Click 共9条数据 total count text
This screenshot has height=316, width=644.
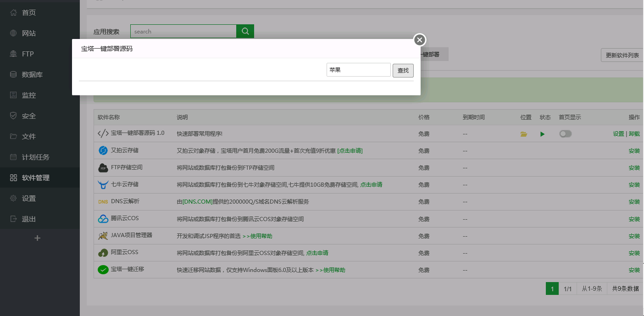point(625,288)
